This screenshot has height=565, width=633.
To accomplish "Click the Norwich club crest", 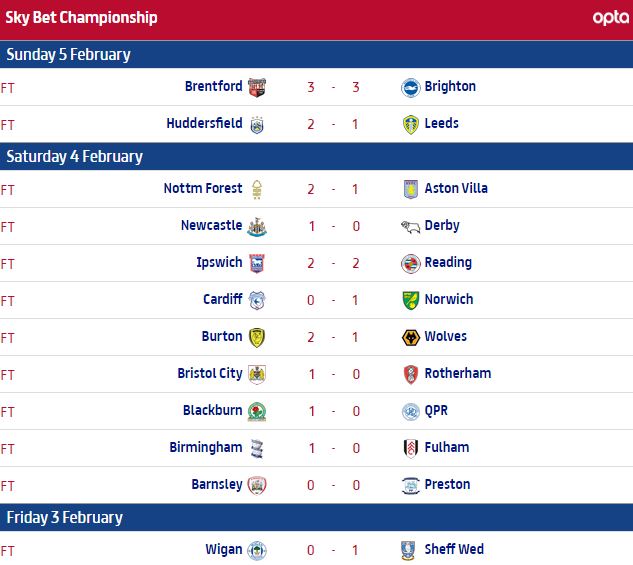I will 410,300.
